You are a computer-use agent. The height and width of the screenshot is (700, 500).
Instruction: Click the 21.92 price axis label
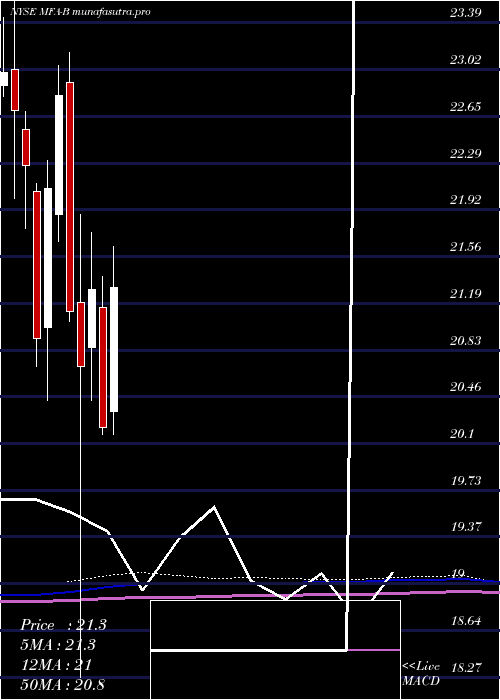coord(465,200)
